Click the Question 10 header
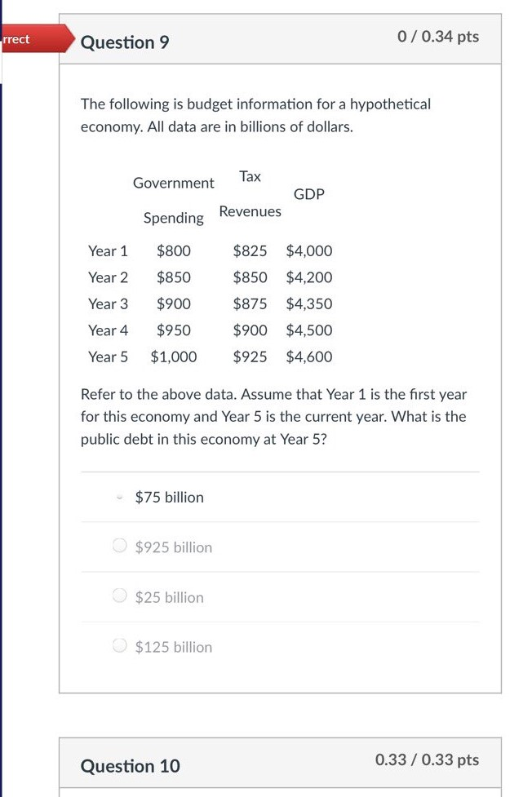This screenshot has height=797, width=532. coord(129,767)
